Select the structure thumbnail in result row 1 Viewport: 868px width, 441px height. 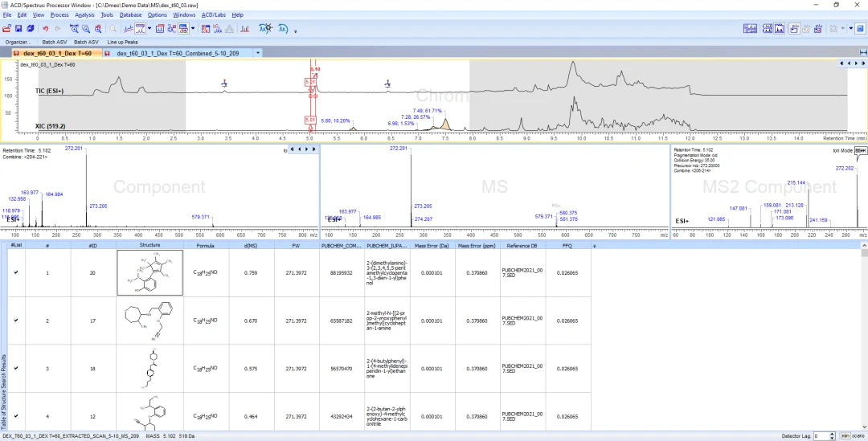tap(149, 272)
